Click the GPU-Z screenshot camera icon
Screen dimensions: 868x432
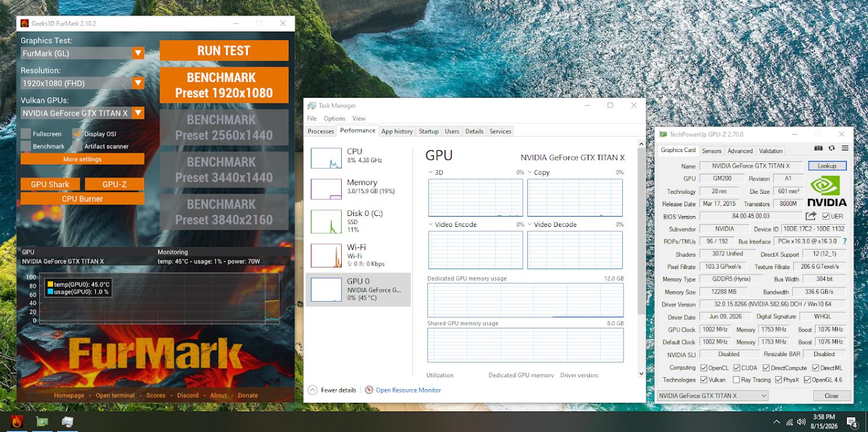818,149
